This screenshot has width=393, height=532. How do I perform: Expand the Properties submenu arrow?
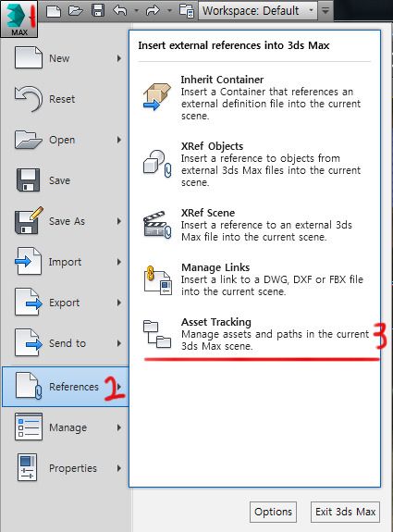119,468
